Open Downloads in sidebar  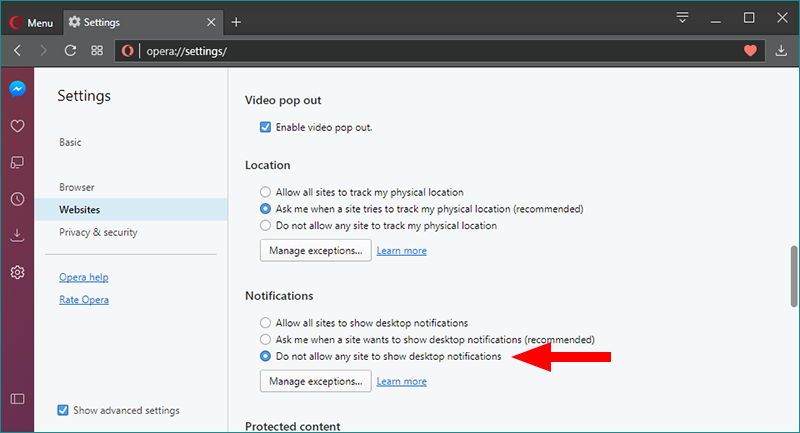(x=17, y=235)
